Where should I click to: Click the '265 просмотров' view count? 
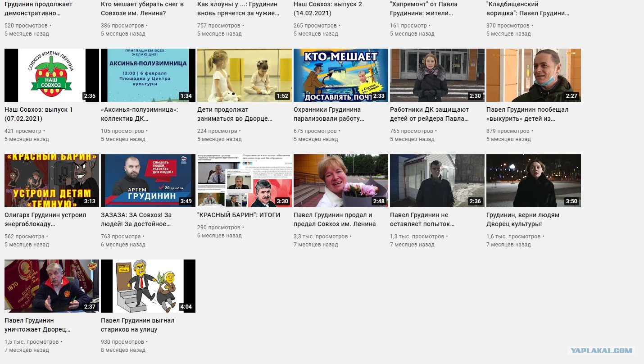click(x=315, y=26)
